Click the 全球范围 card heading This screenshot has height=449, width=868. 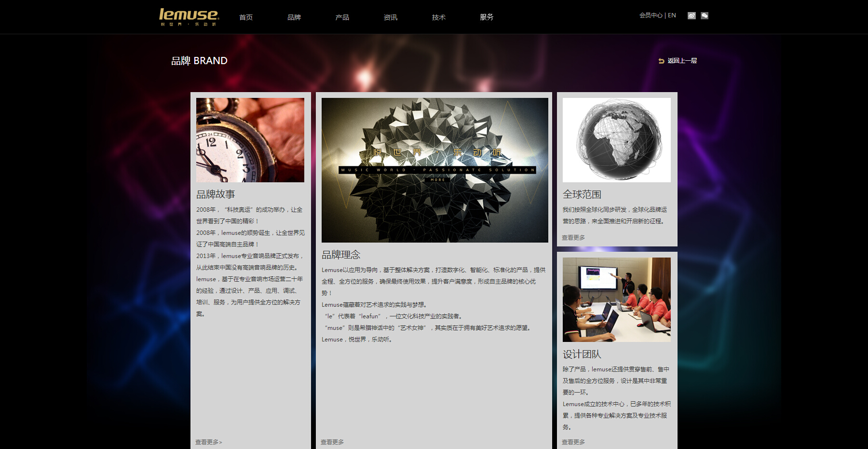582,194
